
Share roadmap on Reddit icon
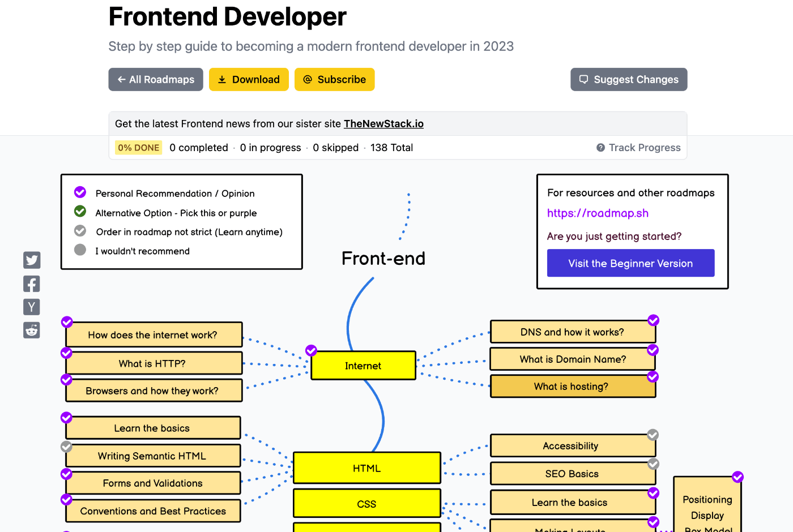[32, 330]
